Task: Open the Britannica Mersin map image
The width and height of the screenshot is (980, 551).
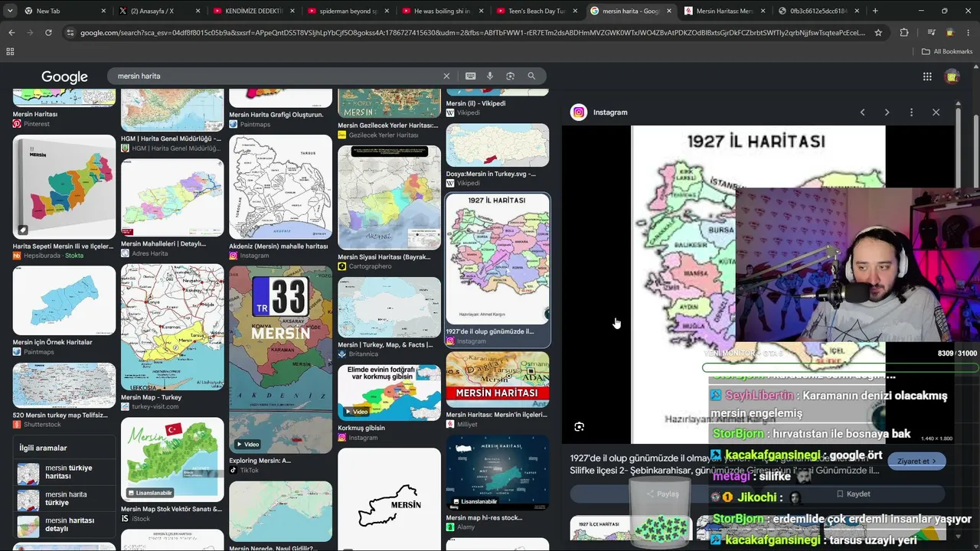Action: [389, 308]
